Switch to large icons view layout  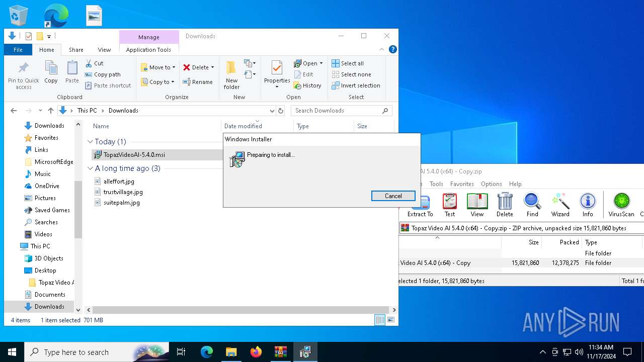coord(391,320)
